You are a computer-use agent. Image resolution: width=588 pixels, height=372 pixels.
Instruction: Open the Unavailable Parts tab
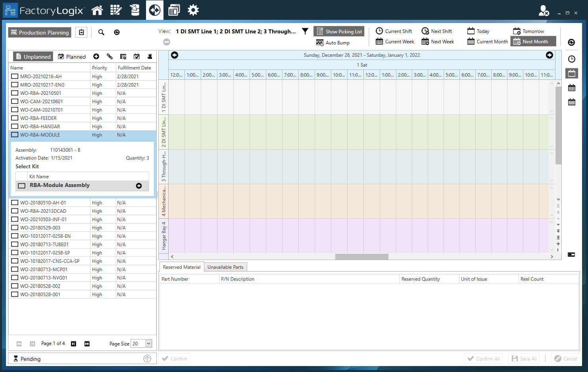coord(225,267)
